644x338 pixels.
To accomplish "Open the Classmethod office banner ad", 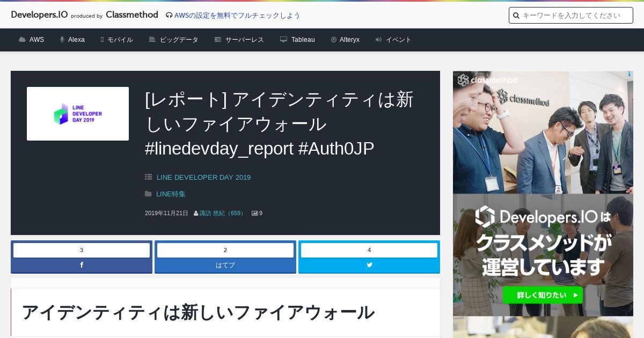I will (543, 193).
